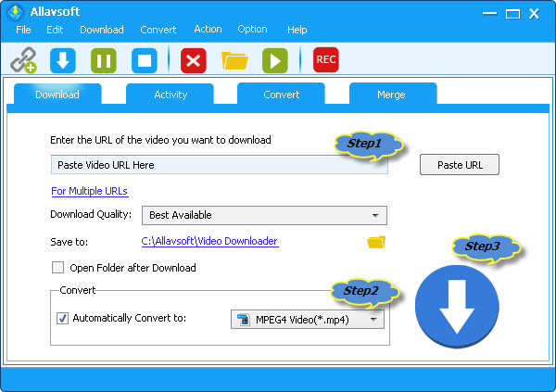Open the Convert menu in the menu bar
This screenshot has width=556, height=392.
click(x=158, y=30)
